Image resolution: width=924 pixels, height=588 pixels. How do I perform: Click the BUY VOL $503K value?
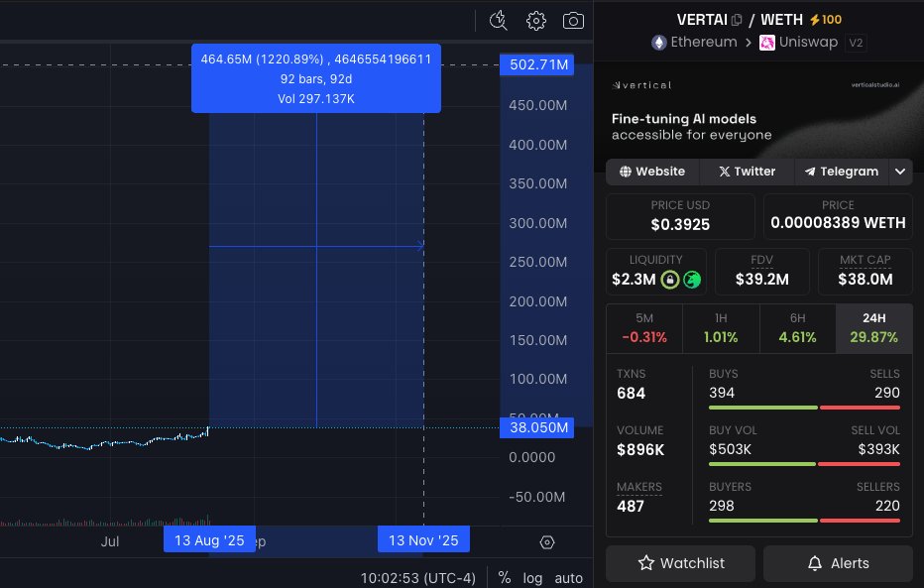click(730, 449)
